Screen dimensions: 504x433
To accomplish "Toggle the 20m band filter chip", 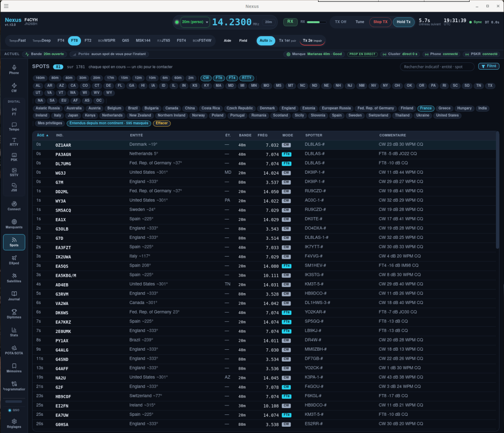I will [x=96, y=78].
